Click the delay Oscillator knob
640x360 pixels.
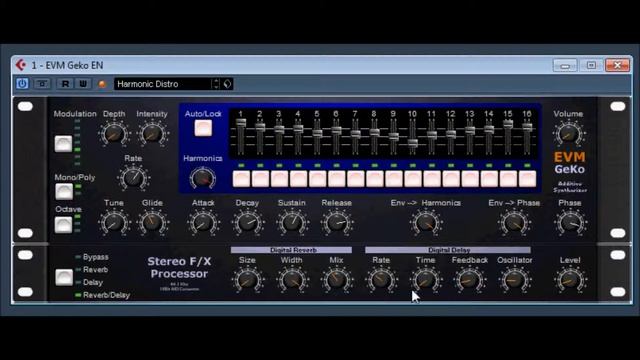514,280
